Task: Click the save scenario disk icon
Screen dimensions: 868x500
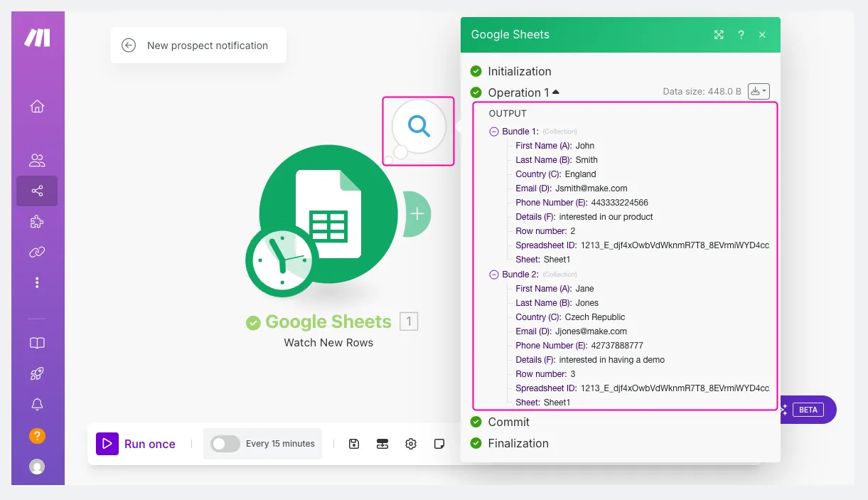Action: 354,444
